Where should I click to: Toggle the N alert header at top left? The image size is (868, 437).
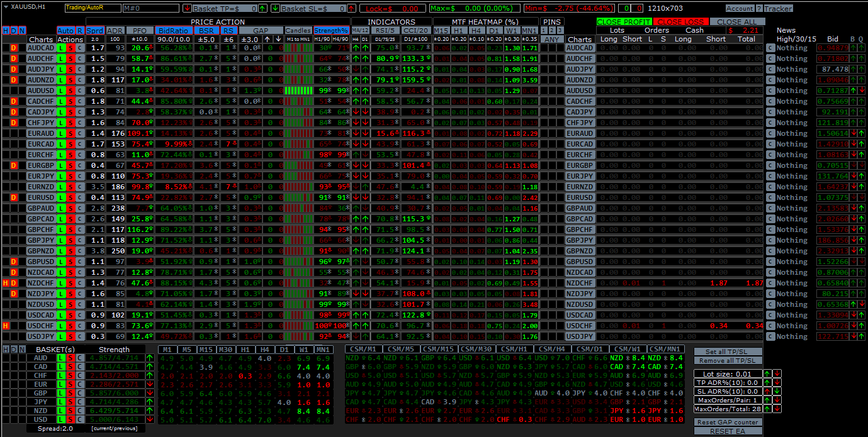pyautogui.click(x=22, y=30)
